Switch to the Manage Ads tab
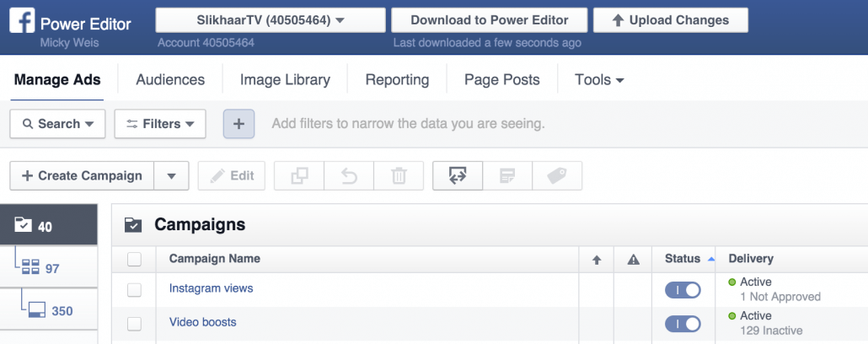Image resolution: width=868 pixels, height=344 pixels. pos(57,80)
